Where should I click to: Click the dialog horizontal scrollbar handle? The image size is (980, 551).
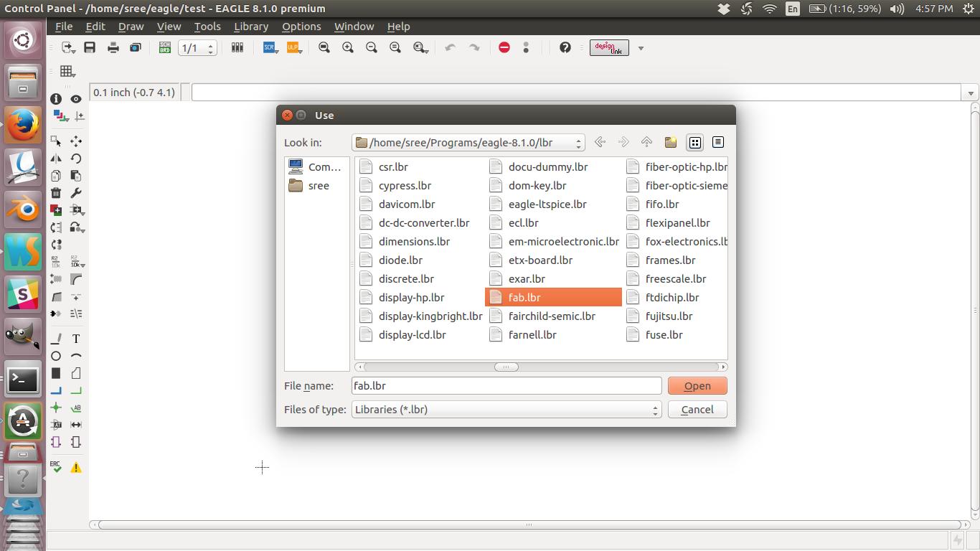coord(506,367)
